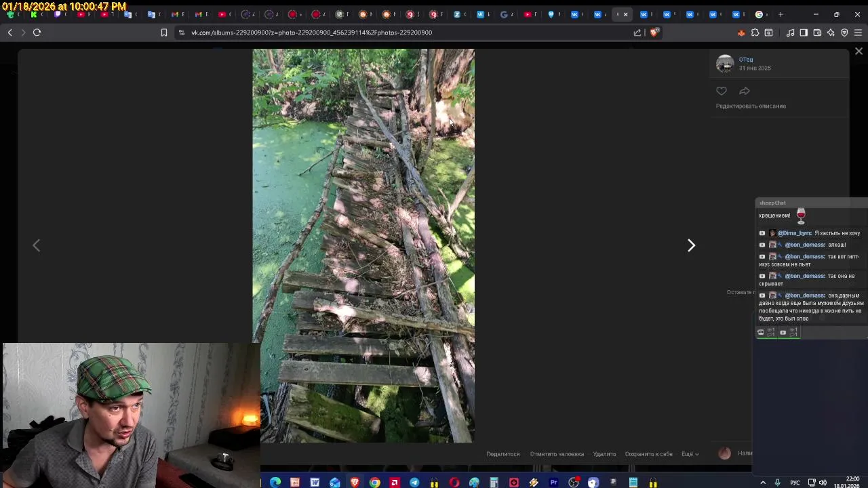
Task: Go to the next photo arrow
Action: 691,245
